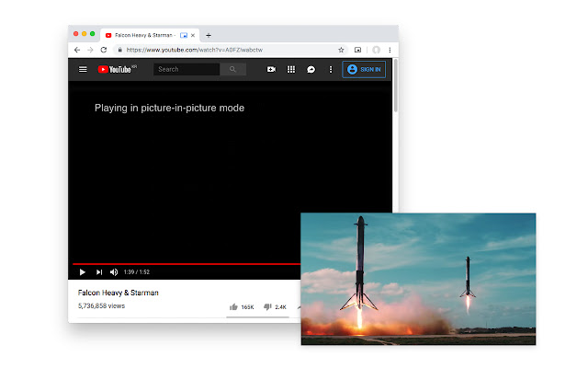Image resolution: width=588 pixels, height=368 pixels.
Task: Open the create video camera icon
Action: click(271, 70)
